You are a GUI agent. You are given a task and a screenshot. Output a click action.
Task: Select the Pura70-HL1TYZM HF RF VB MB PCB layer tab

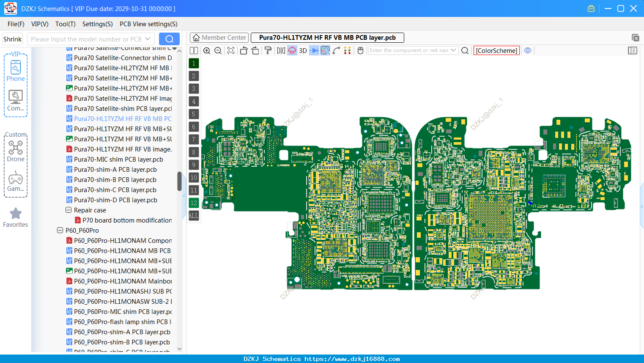327,38
